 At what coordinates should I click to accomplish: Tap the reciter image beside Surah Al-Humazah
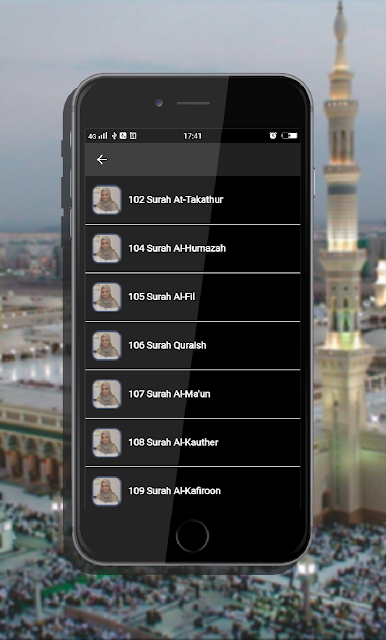[107, 248]
